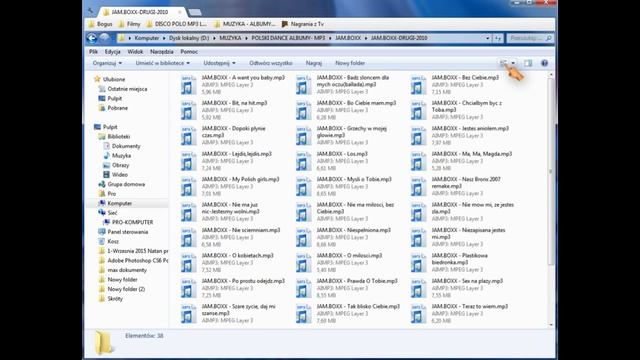Image resolution: width=640 pixels, height=360 pixels.
Task: Click MUZYKA in the address breadcrumb
Action: point(231,38)
